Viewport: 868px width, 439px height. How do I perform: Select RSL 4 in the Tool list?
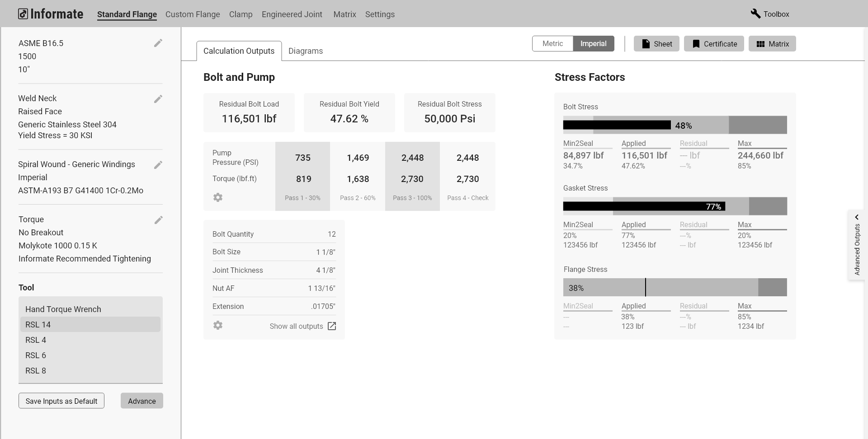(36, 340)
